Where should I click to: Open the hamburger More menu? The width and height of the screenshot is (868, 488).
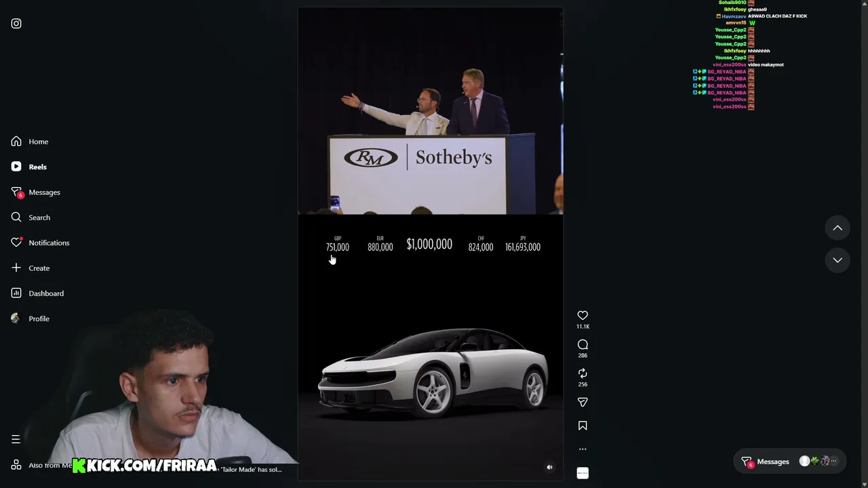pos(16,439)
